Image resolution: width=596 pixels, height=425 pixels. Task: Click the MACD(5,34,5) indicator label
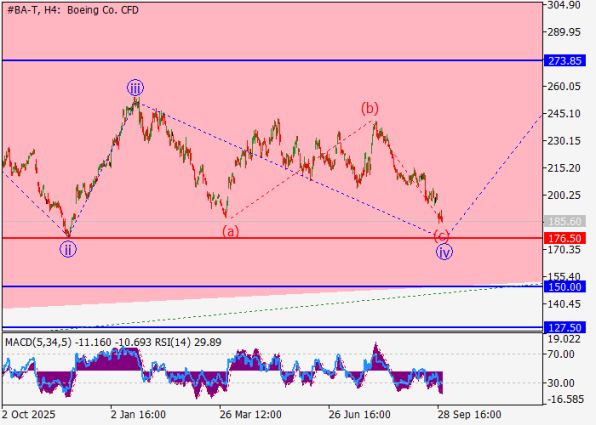[38, 342]
